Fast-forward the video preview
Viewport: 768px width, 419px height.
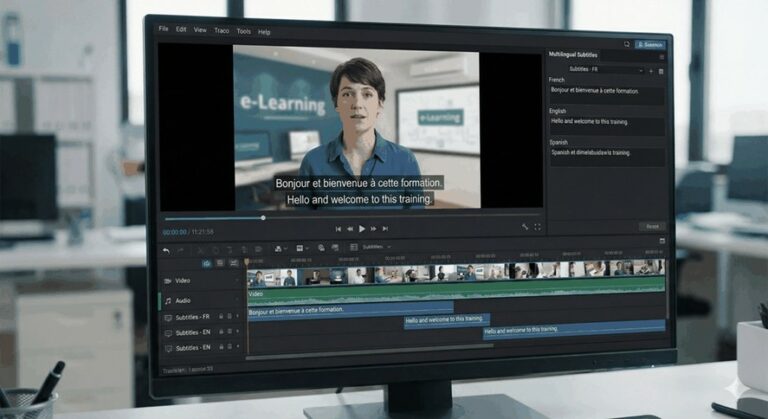(x=373, y=229)
